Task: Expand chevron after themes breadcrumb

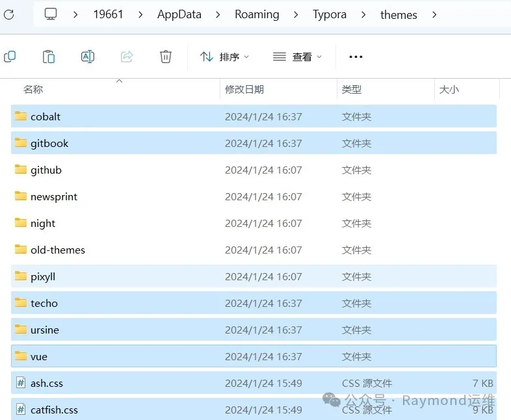Action: click(434, 15)
